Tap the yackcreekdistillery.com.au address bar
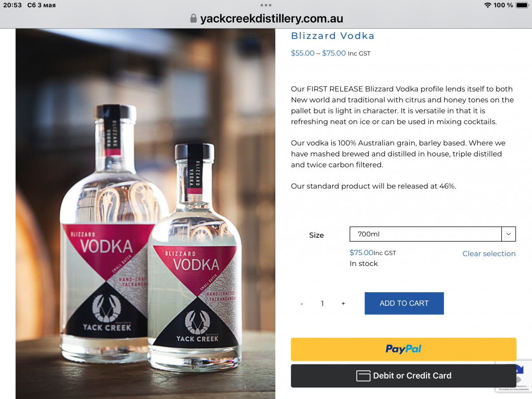The width and height of the screenshot is (532, 399). [266, 19]
